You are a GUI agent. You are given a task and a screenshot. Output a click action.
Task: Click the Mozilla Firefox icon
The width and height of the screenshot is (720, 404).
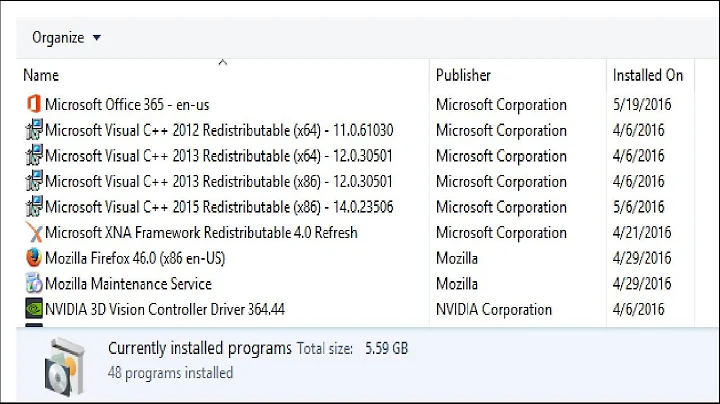(x=34, y=258)
